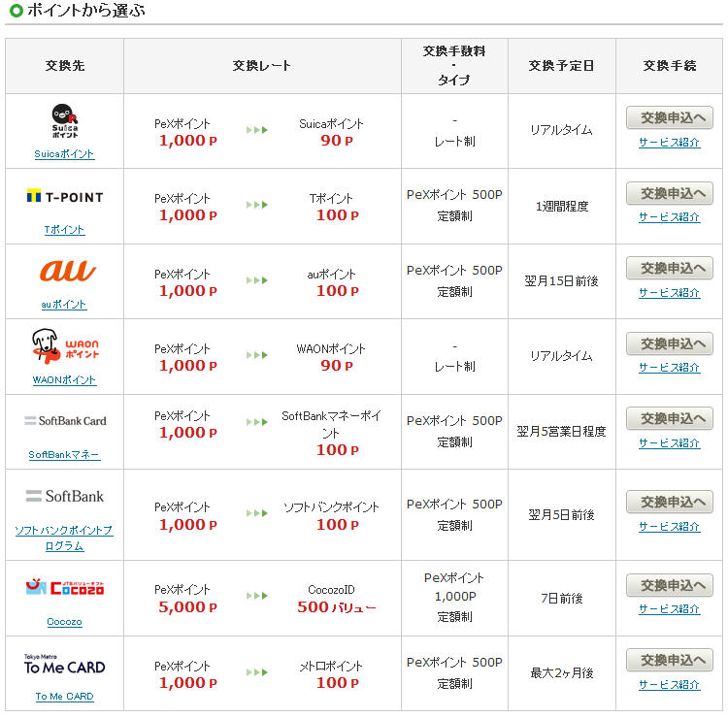728x718 pixels.
Task: Click the 翌月15日前後 schedule cell
Action: click(561, 280)
